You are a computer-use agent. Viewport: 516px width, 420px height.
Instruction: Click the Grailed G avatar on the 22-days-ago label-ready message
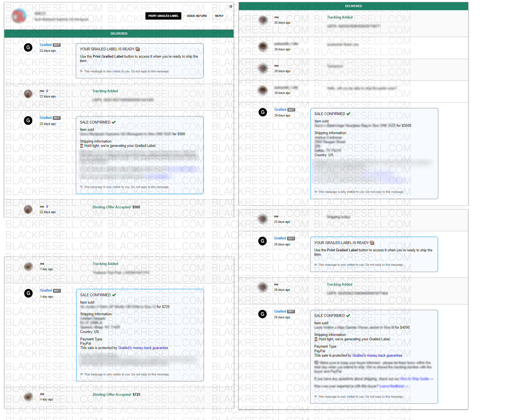pos(28,47)
